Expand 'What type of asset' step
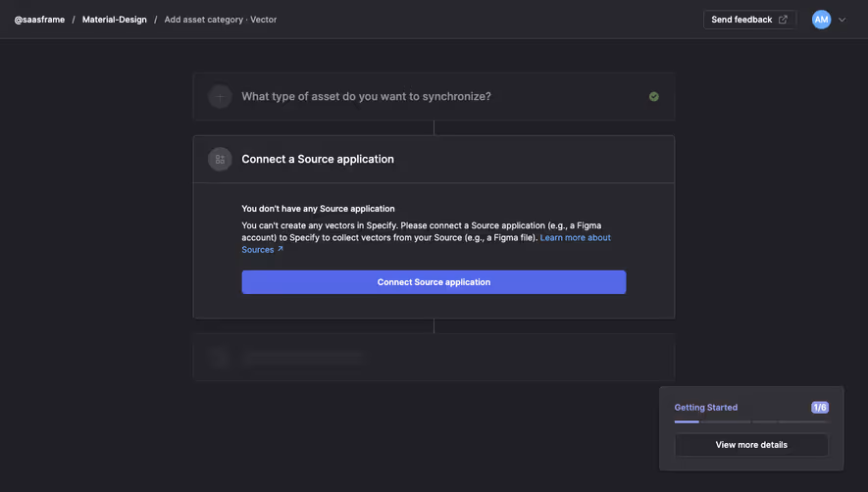The image size is (868, 492). point(434,96)
